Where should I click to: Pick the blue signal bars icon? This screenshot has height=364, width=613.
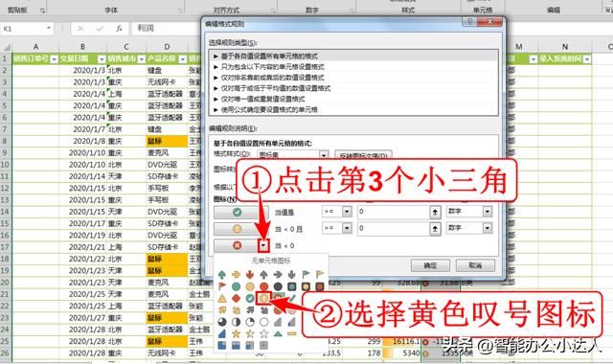tap(222, 334)
